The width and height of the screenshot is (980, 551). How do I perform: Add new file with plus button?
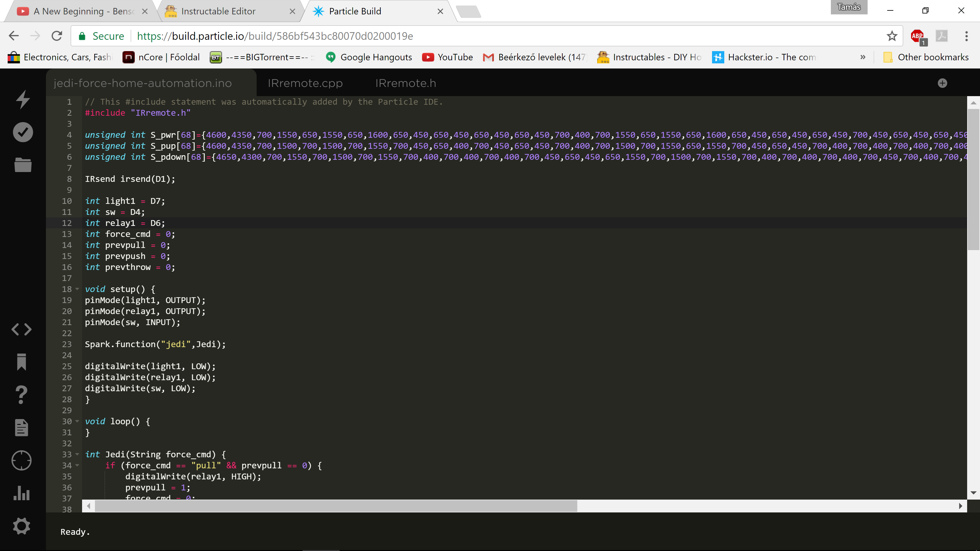[942, 83]
